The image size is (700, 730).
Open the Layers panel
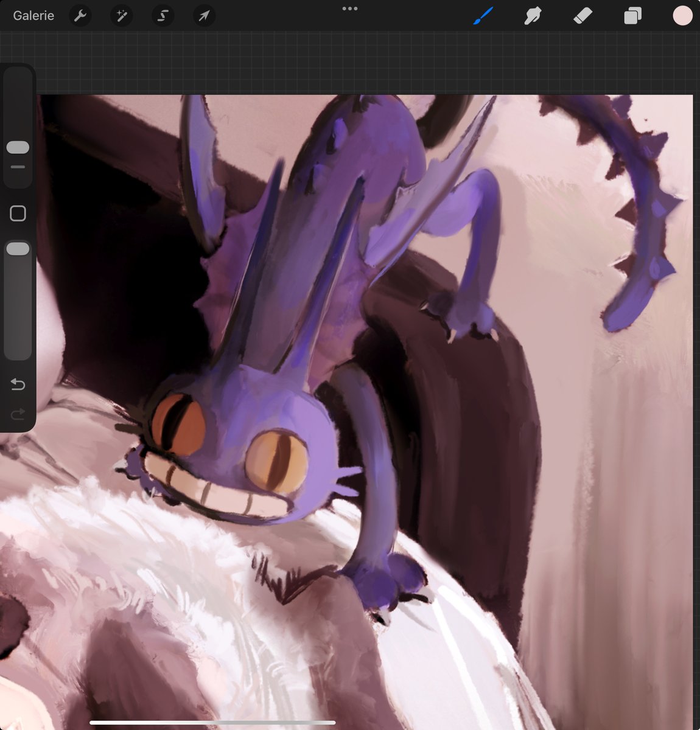coord(632,16)
